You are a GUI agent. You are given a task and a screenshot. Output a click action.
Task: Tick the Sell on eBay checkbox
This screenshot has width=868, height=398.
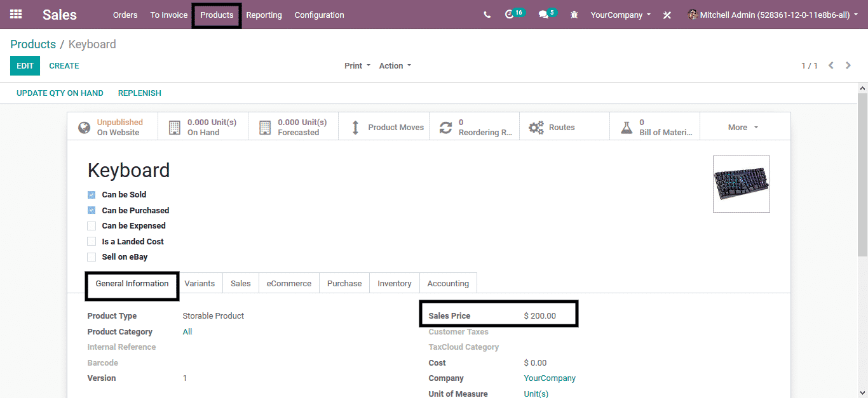92,257
